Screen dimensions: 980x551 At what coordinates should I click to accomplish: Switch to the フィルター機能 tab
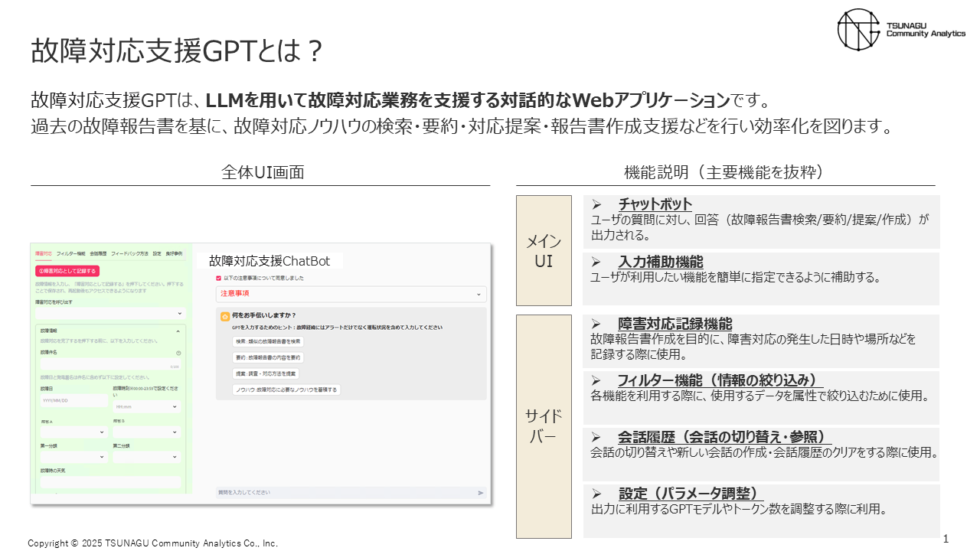pos(70,254)
